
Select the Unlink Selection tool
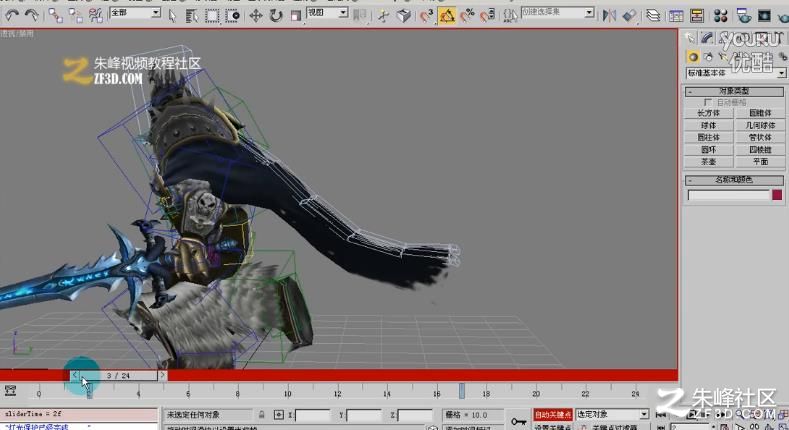[x=75, y=16]
